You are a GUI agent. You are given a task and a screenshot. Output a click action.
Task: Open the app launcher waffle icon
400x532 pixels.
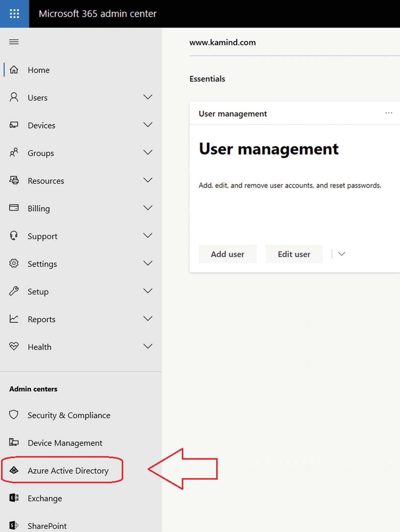(14, 14)
